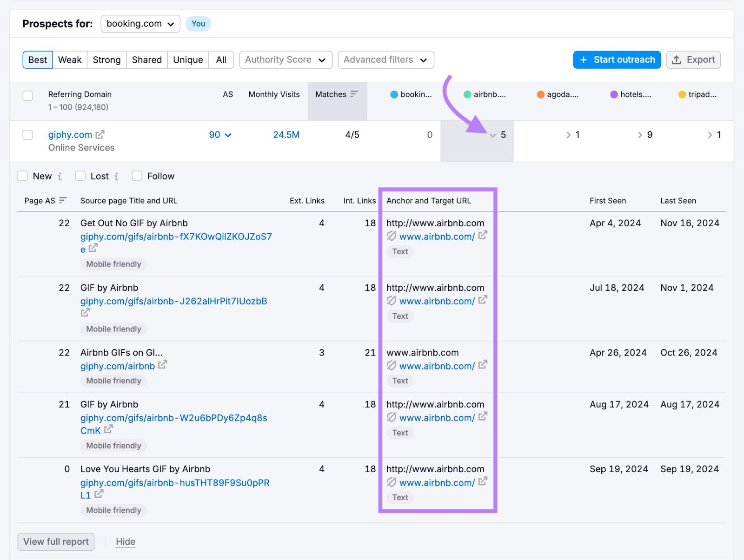This screenshot has width=744, height=560.
Task: Enable the Lost filter checkbox
Action: click(80, 176)
